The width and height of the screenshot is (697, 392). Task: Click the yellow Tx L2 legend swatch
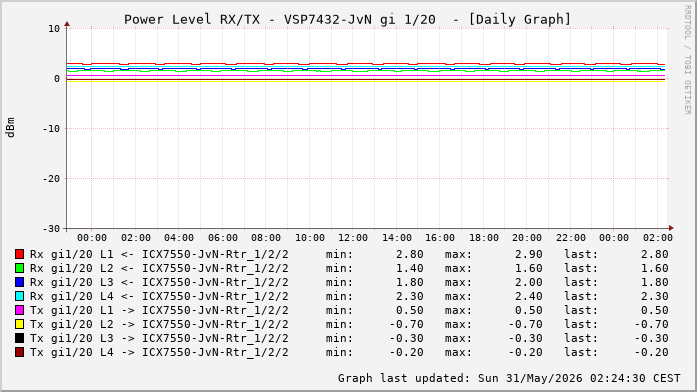point(20,324)
